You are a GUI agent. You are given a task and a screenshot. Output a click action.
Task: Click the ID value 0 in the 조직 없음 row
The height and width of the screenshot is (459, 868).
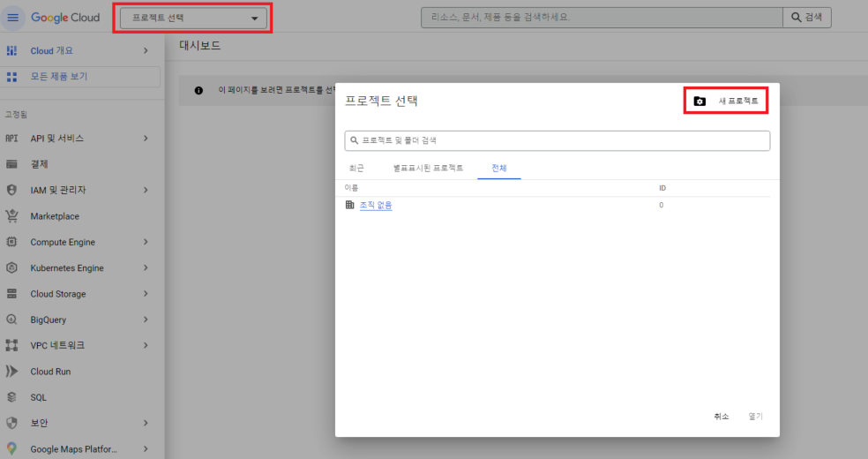[x=661, y=206]
